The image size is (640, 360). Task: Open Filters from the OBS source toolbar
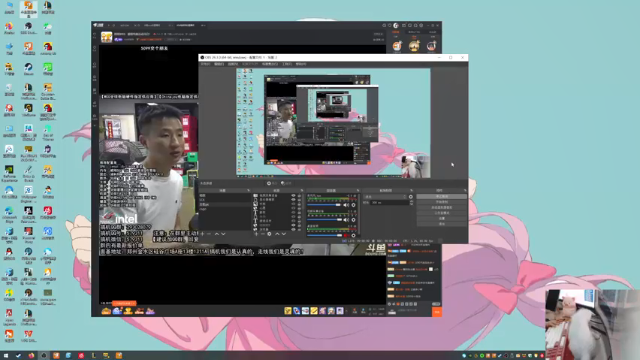pyautogui.click(x=287, y=183)
